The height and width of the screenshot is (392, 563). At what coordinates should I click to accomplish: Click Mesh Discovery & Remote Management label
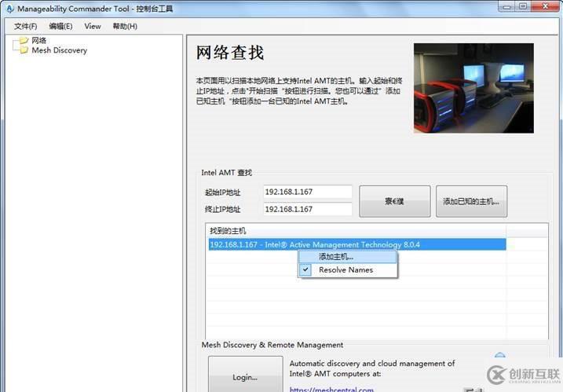[x=272, y=345]
